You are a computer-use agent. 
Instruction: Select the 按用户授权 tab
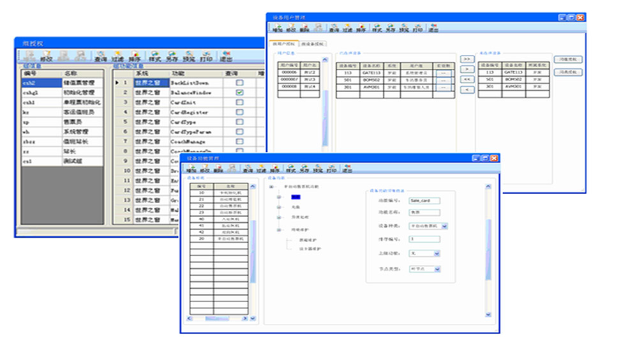click(x=284, y=44)
